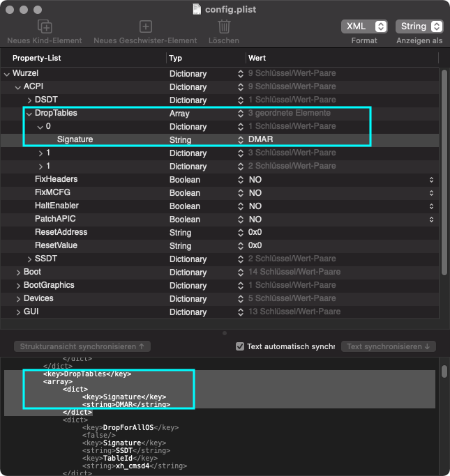Image resolution: width=450 pixels, height=476 pixels.
Task: Select the FixHeaders row
Action: (219, 179)
